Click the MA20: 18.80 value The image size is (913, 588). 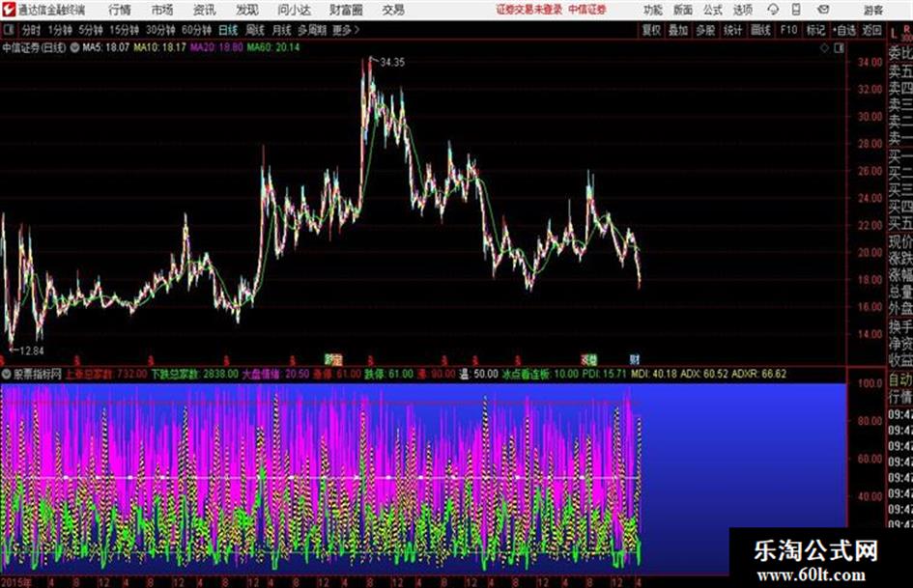click(x=216, y=47)
